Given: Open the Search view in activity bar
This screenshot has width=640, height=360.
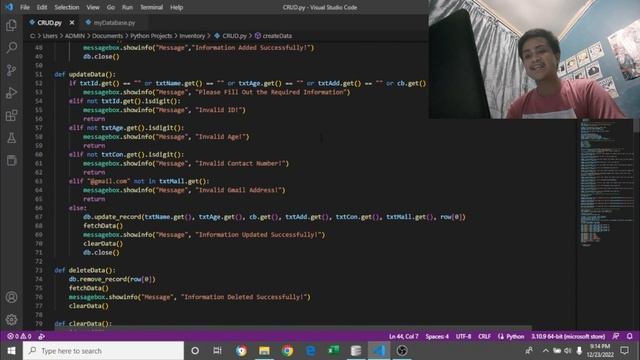Looking at the screenshot, I should (x=11, y=48).
